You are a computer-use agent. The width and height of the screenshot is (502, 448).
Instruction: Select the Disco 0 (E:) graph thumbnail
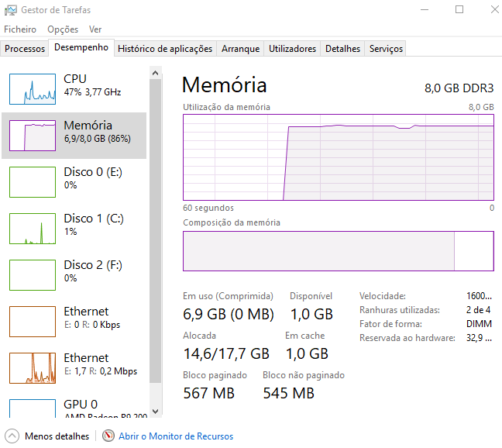[33, 182]
